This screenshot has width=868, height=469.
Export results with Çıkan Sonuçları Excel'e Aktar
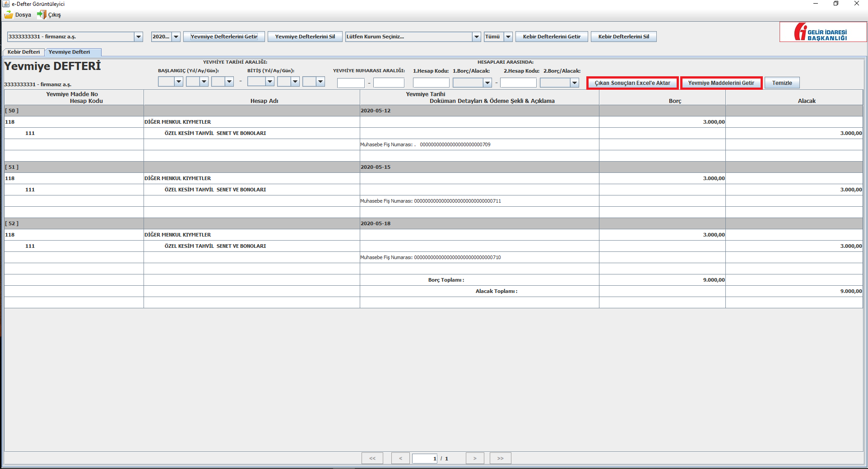point(632,83)
